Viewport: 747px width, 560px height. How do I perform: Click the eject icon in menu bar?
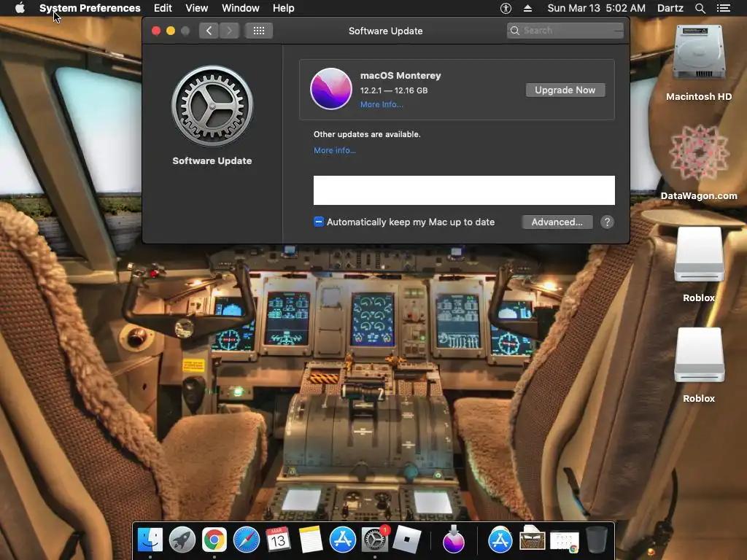527,8
